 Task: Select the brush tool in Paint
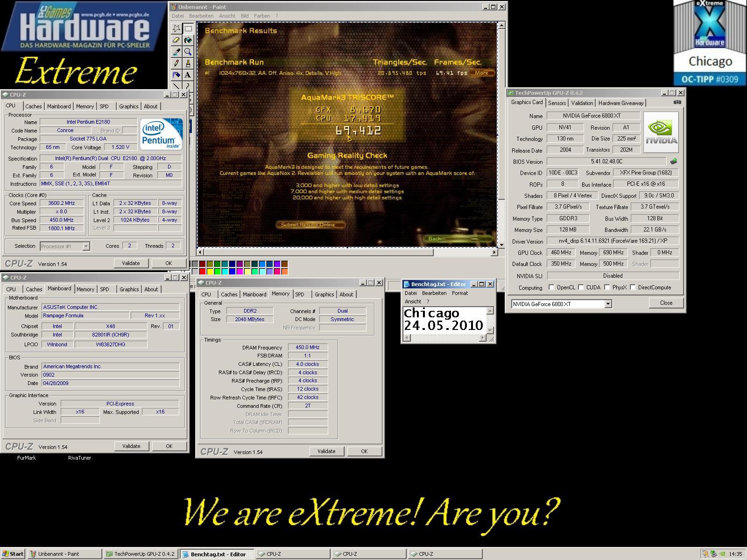point(188,63)
